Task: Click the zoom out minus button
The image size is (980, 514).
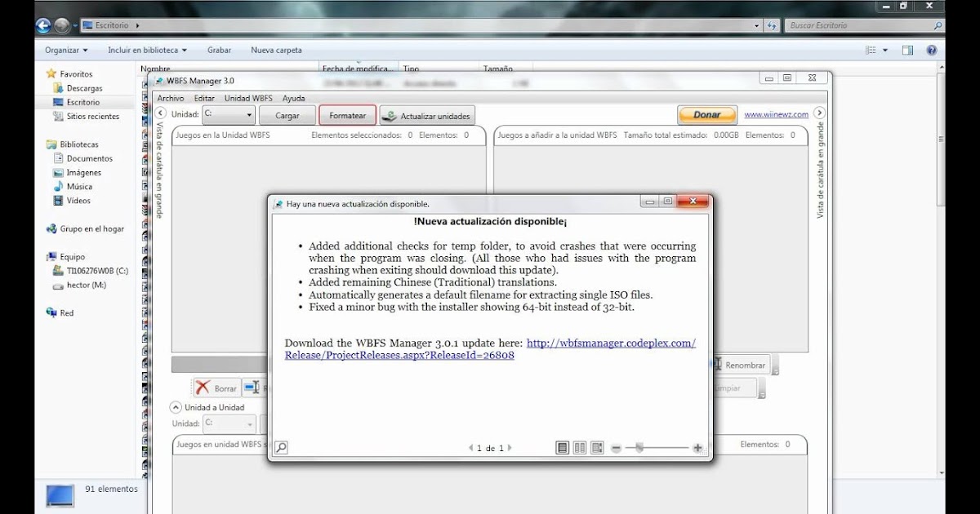Action: click(x=617, y=448)
